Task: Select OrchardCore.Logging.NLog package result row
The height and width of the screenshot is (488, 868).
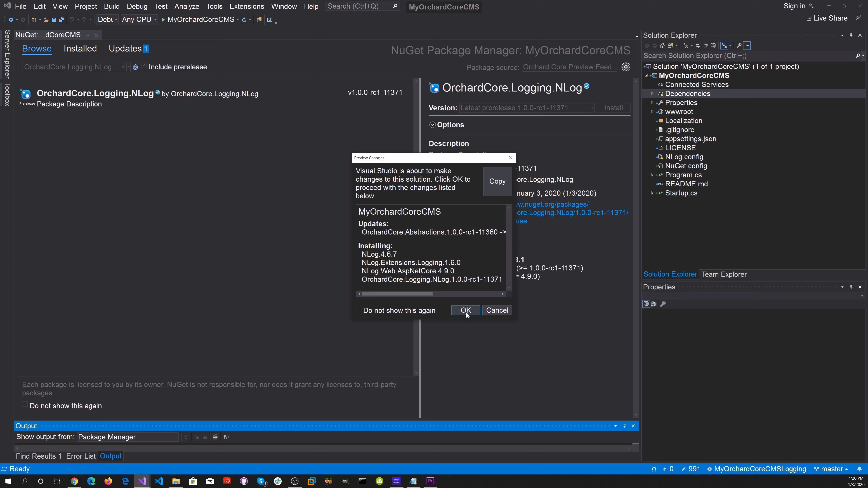Action: coord(214,98)
